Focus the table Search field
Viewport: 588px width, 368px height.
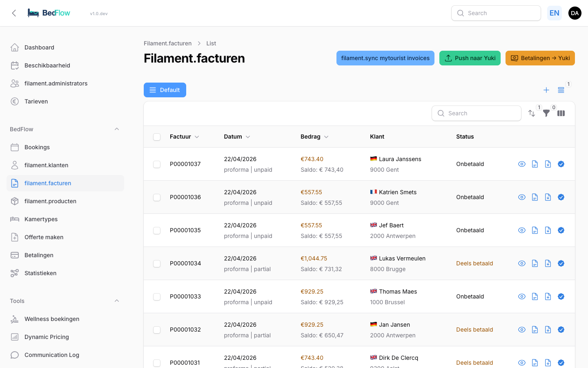[x=477, y=113]
